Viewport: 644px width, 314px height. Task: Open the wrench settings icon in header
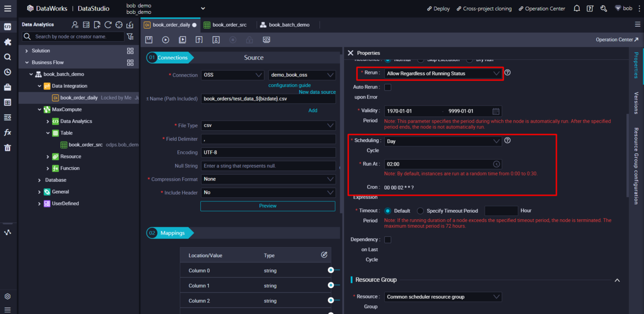(x=604, y=9)
